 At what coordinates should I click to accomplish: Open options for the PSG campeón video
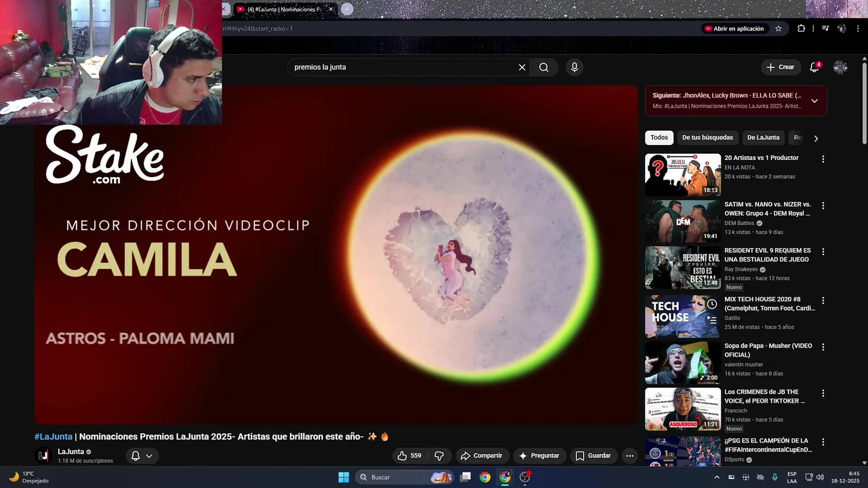click(x=823, y=442)
